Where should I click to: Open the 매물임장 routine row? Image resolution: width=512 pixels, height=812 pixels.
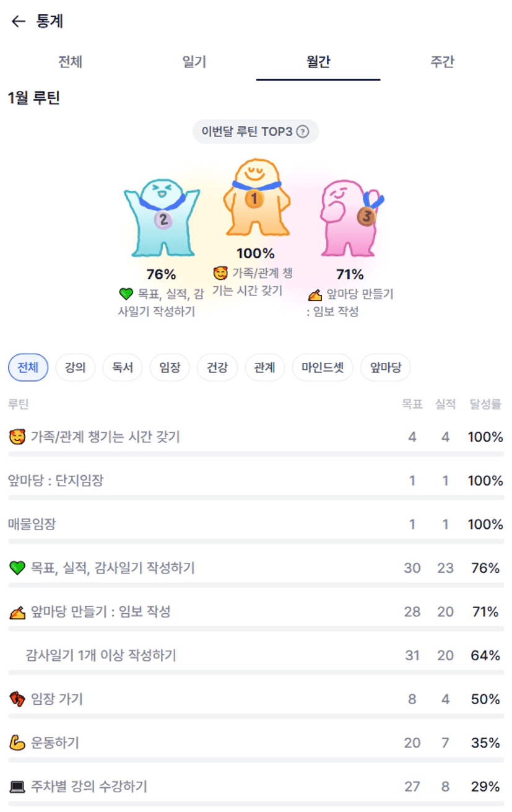32,525
